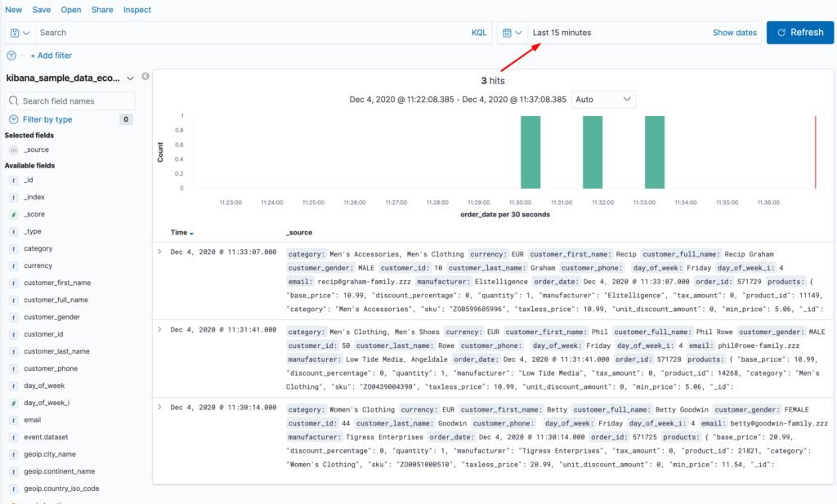Toggle the KQL query language switch
The height and width of the screenshot is (504, 837).
pyautogui.click(x=479, y=33)
